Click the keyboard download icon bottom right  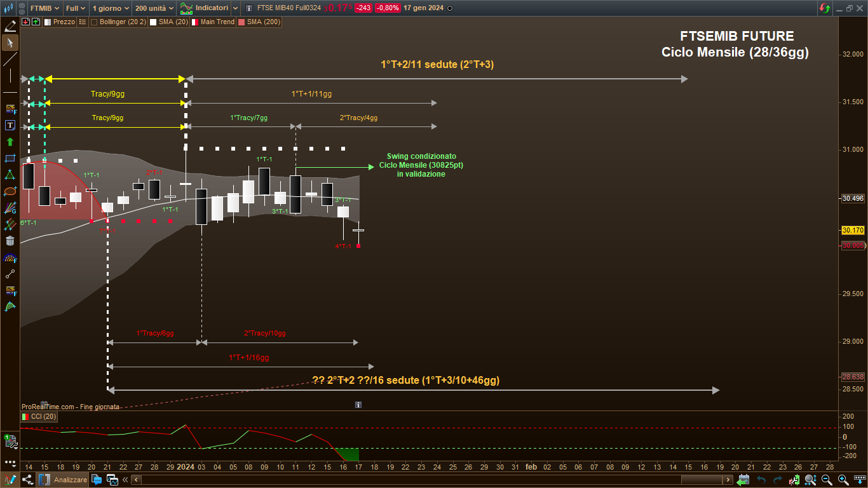point(860,480)
